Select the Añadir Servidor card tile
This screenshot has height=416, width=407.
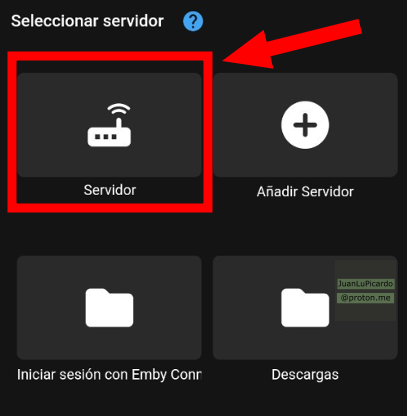(305, 125)
